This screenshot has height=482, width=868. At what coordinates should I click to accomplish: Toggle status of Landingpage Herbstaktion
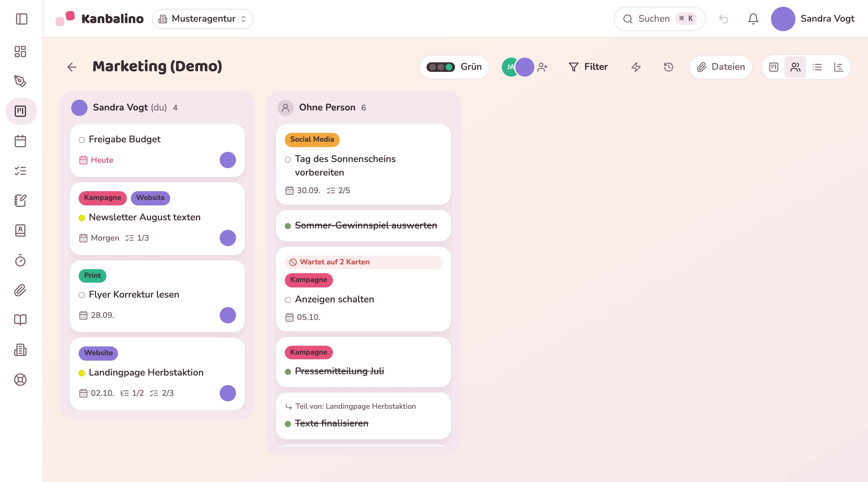[x=82, y=373]
